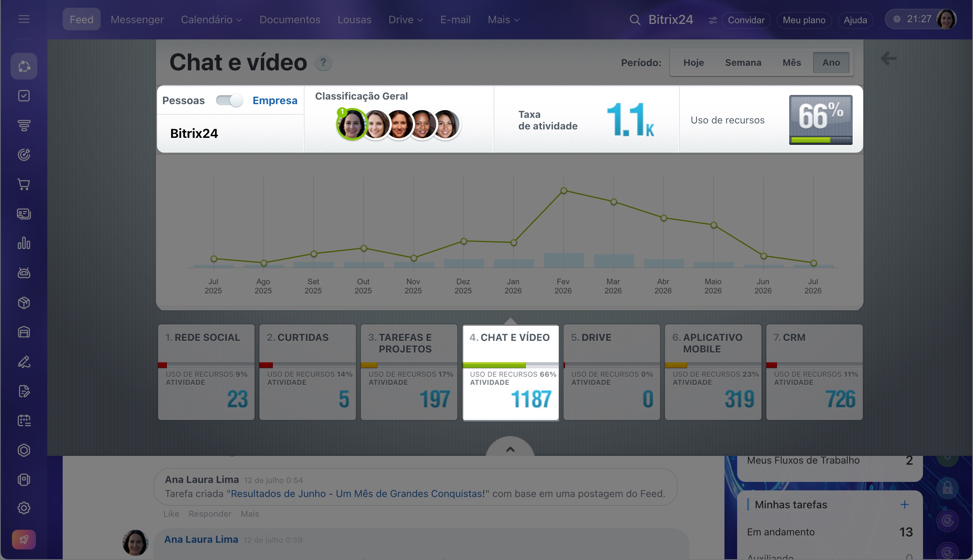This screenshot has height=560, width=973.
Task: Open the Resultados de Junho task link
Action: [x=358, y=494]
